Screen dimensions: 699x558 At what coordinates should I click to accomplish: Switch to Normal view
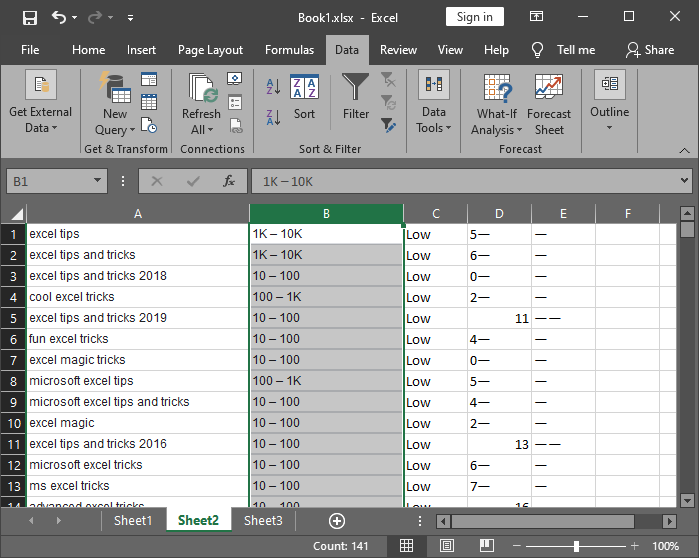click(406, 546)
